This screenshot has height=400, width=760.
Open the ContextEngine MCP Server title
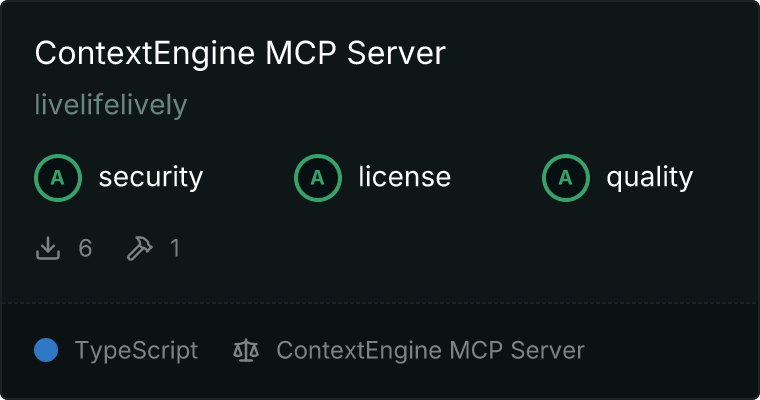240,53
